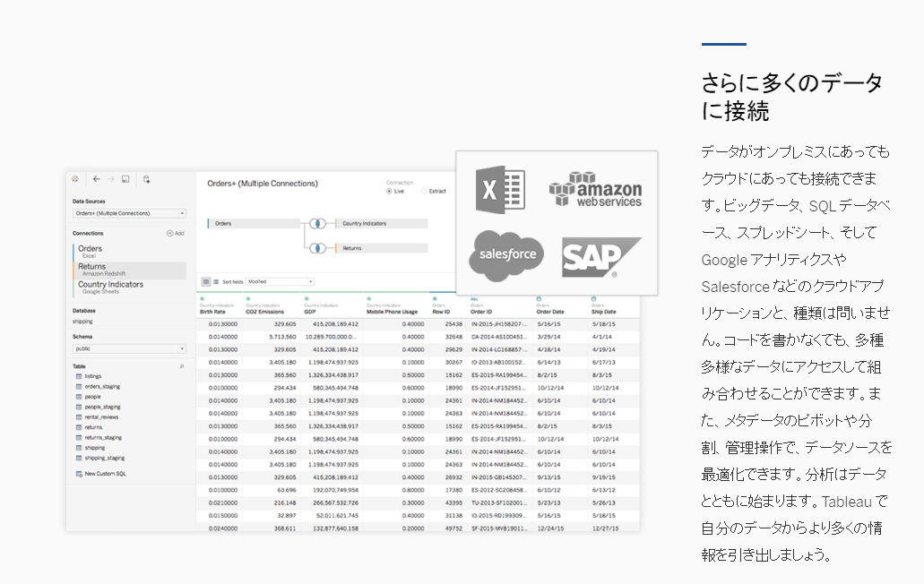Click the Salesforce cloud logo
The image size is (924, 584).
pos(506,255)
